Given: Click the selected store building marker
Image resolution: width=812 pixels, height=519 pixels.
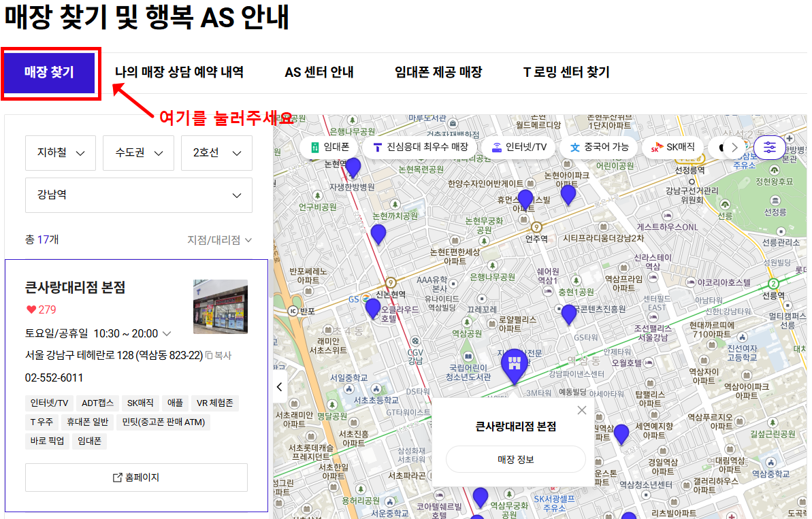Looking at the screenshot, I should pos(515,366).
